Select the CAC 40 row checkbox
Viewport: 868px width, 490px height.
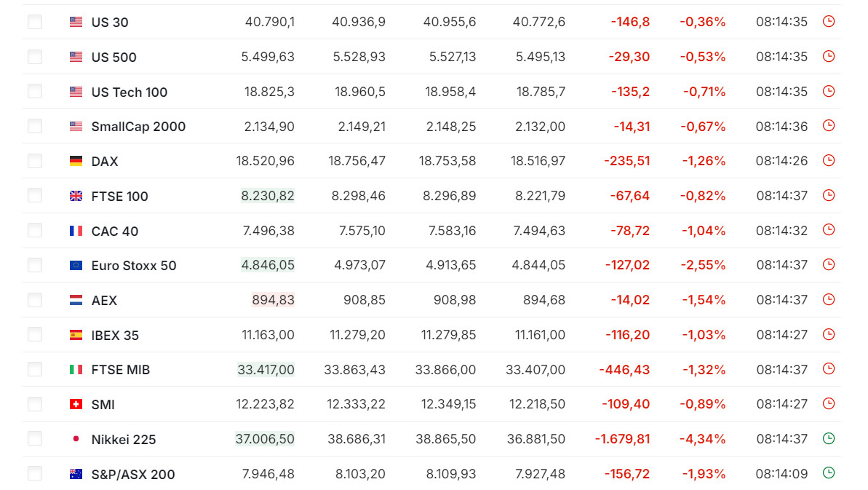pos(35,231)
